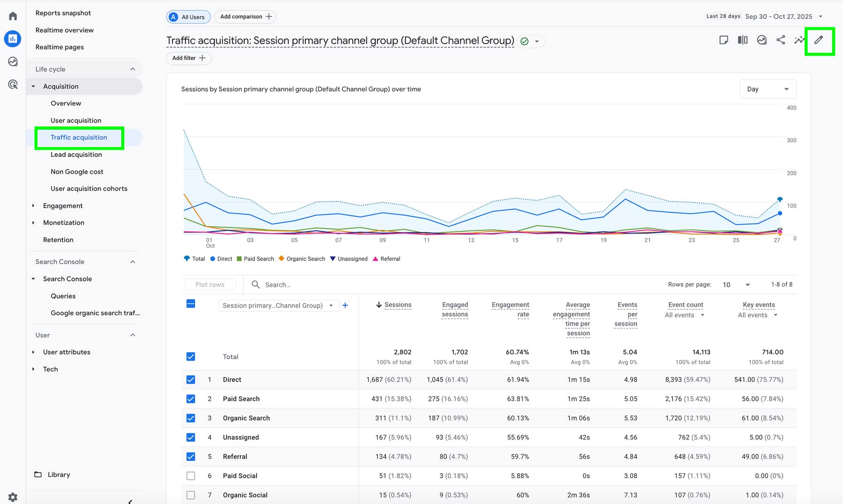Click Add filter below the report title
The height and width of the screenshot is (504, 843).
click(x=188, y=58)
